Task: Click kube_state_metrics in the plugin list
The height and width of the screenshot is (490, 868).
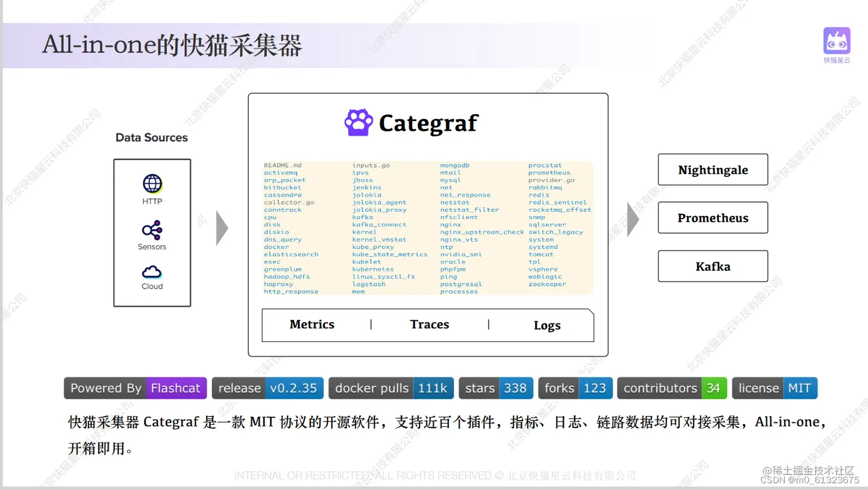Action: 390,255
